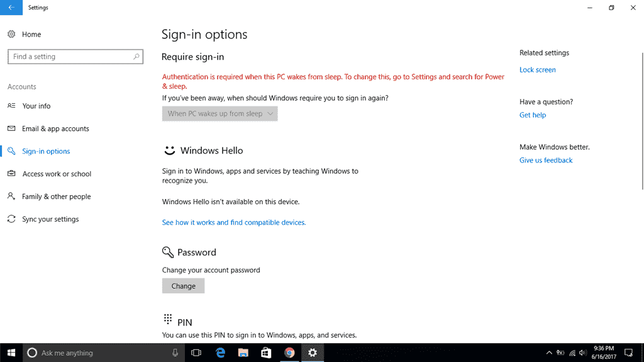
Task: Select the Your info person-card icon
Action: [11, 106]
